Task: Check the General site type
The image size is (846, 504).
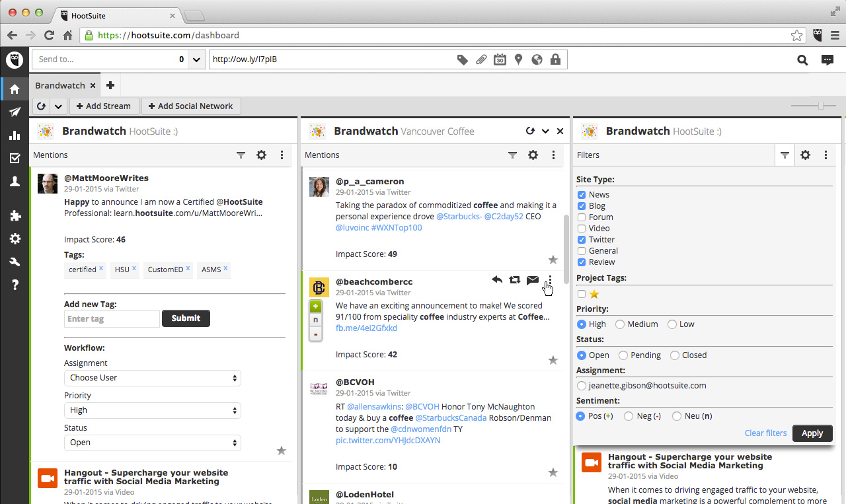Action: pyautogui.click(x=582, y=251)
